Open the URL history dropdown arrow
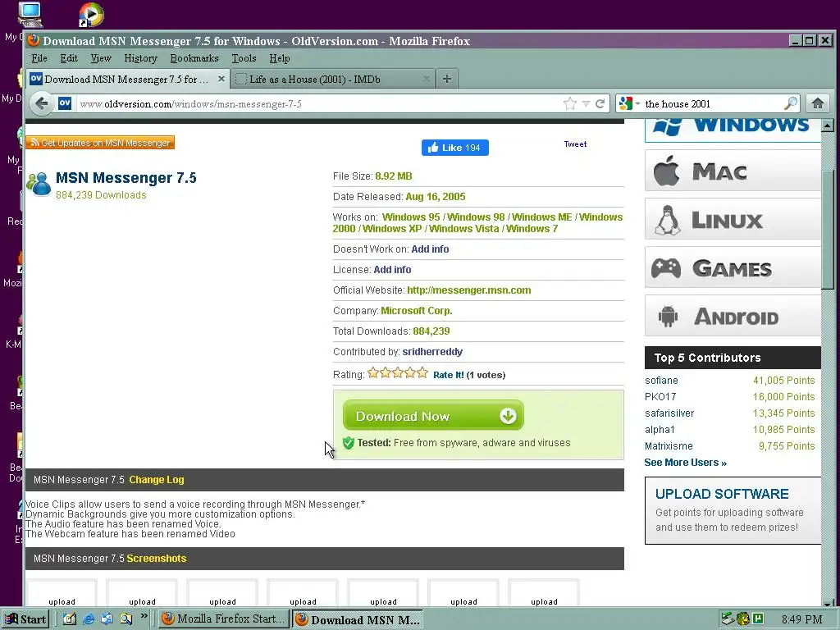The width and height of the screenshot is (840, 630). tap(586, 104)
